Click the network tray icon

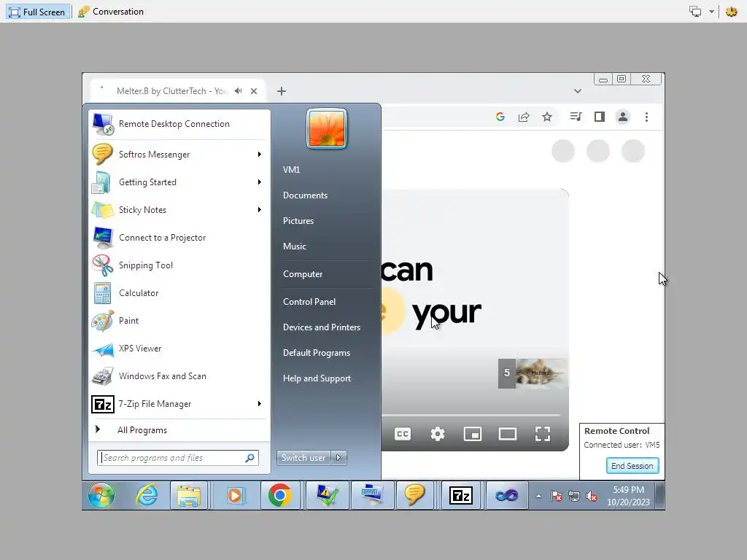tap(574, 497)
